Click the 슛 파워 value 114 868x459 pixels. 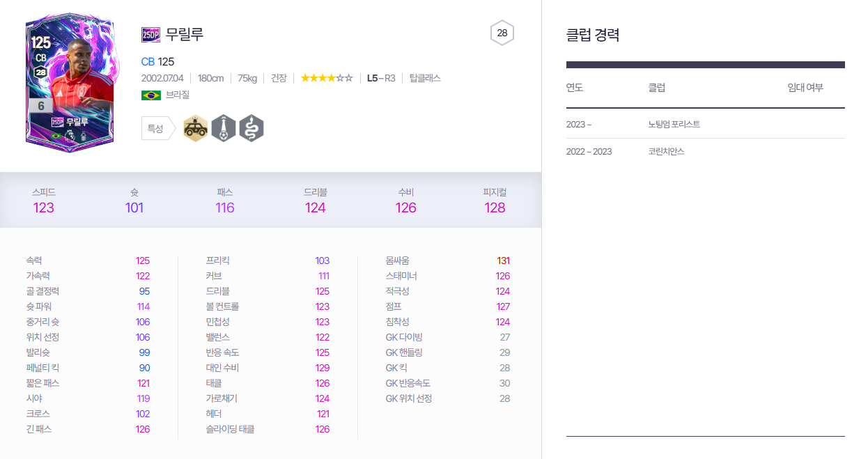tap(143, 306)
